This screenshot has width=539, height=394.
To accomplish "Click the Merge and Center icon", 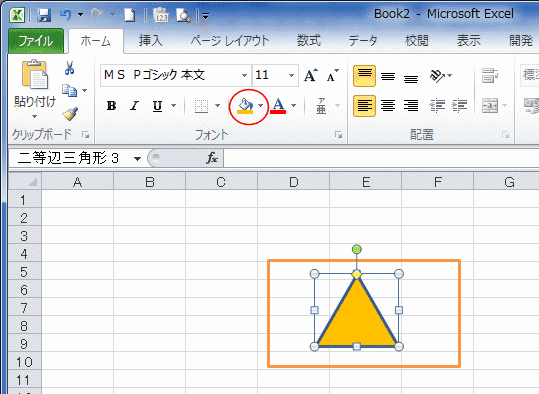I will tap(490, 106).
